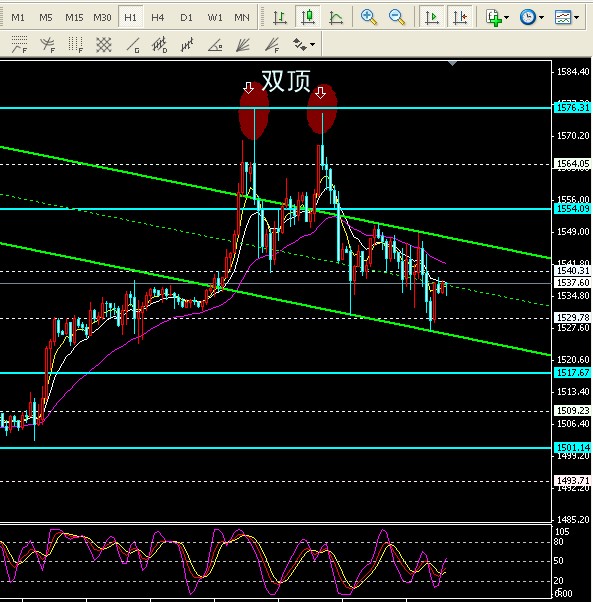Switch to the M5 timeframe

point(46,17)
